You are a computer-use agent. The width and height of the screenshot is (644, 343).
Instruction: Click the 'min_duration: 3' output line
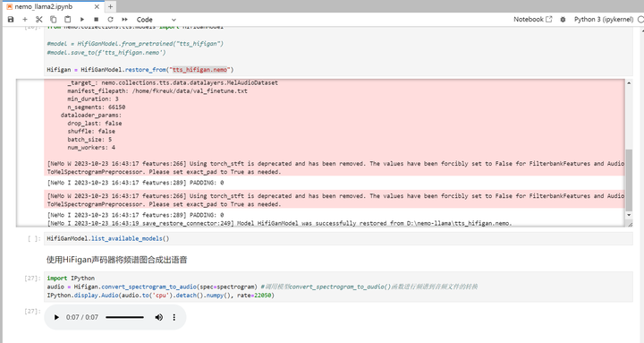[x=93, y=99]
